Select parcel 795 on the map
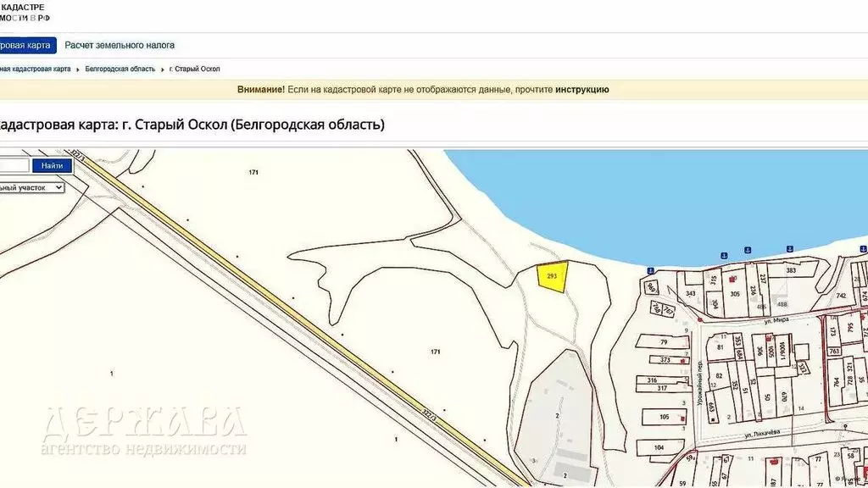868x488 pixels. [x=852, y=327]
